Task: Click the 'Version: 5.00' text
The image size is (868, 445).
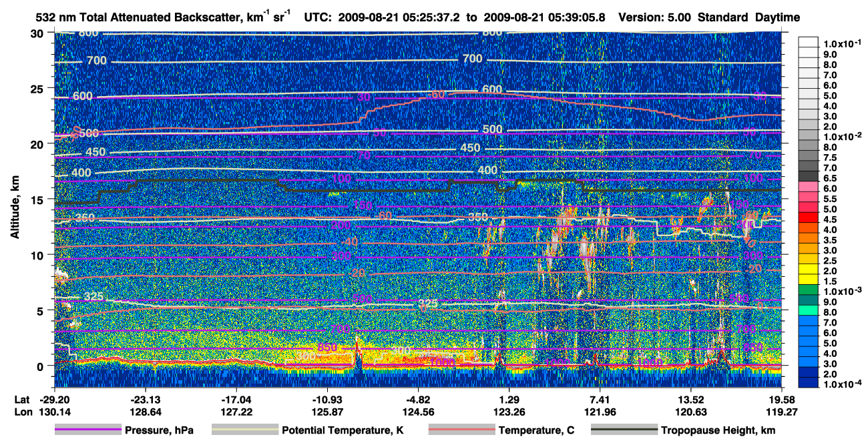Action: click(656, 17)
